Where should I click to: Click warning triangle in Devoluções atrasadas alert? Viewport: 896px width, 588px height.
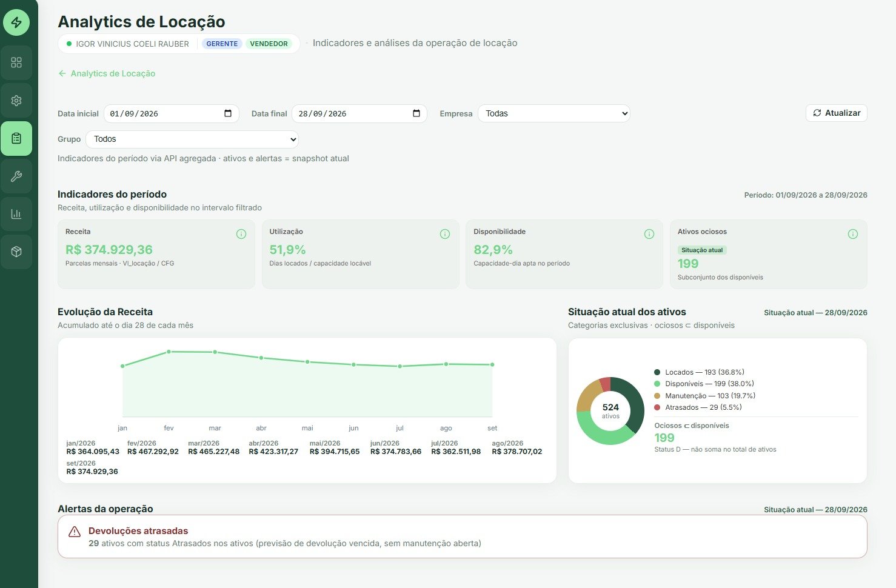point(75,532)
